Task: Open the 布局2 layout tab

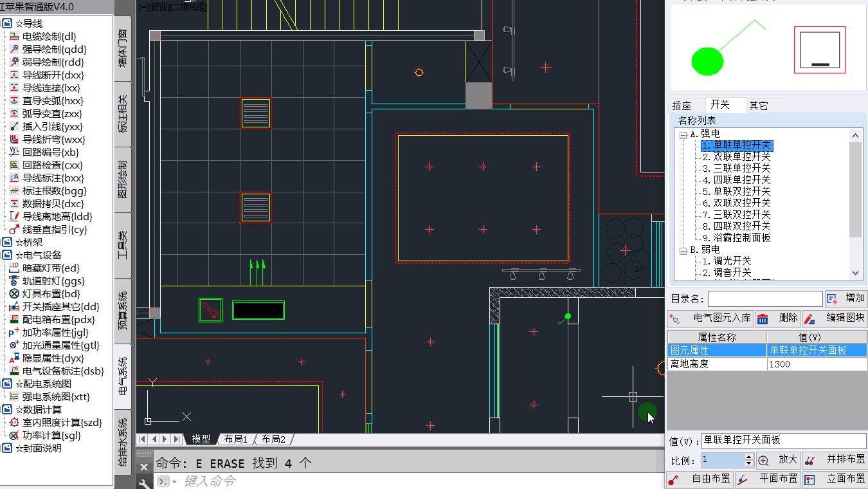Action: [x=274, y=439]
